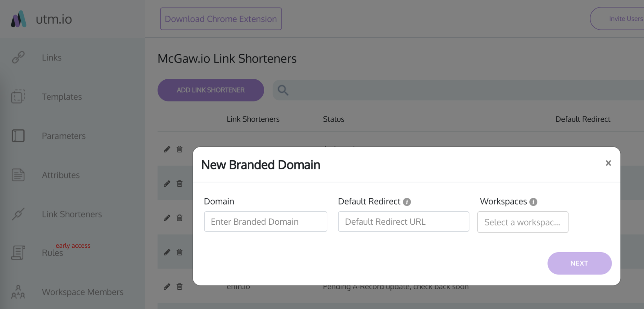Click the NEXT button
The width and height of the screenshot is (644, 309).
(579, 263)
